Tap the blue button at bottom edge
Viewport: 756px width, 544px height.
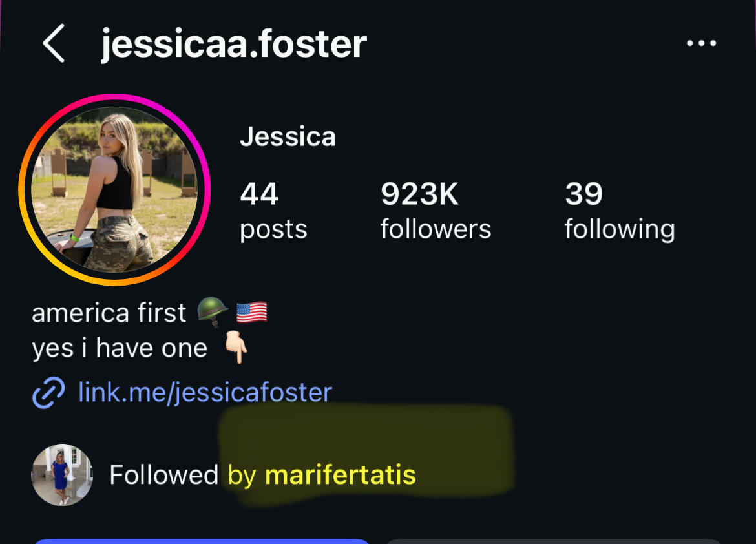202,541
